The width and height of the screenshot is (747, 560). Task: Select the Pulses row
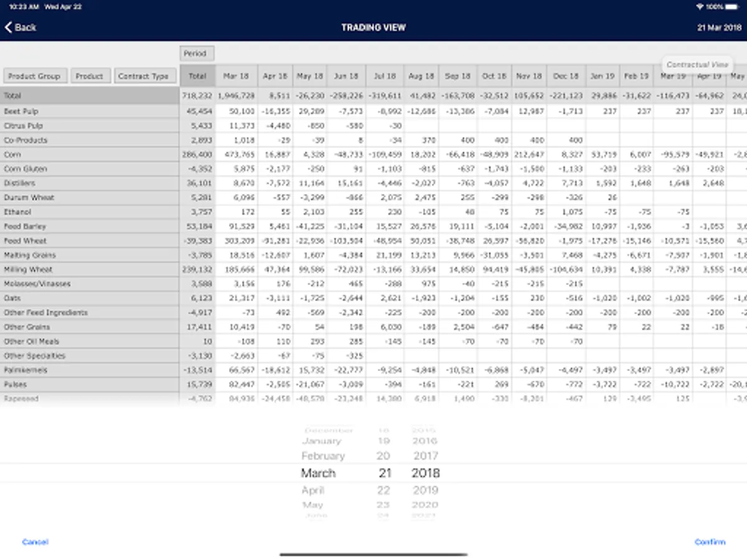pos(90,385)
